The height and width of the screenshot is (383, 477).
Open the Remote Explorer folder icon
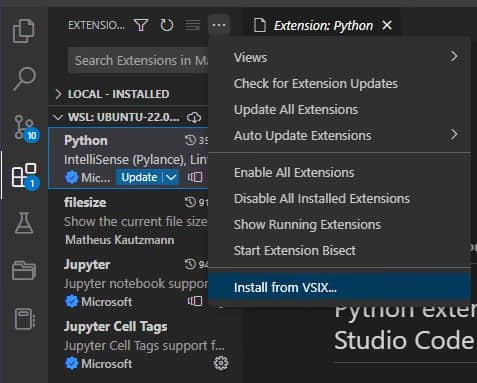[x=24, y=270]
